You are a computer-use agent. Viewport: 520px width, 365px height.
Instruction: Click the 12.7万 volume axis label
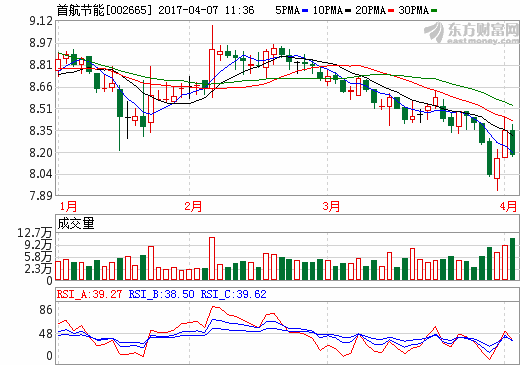(35, 233)
